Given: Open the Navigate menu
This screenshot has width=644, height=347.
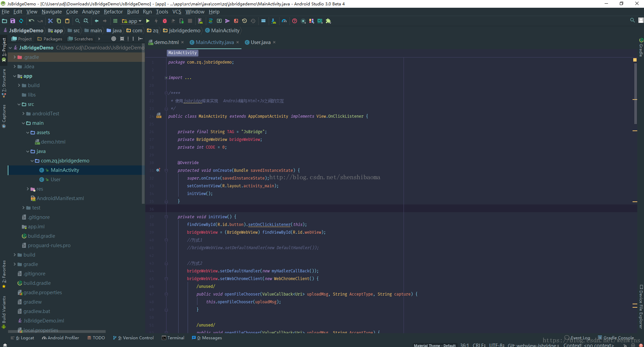Looking at the screenshot, I should (52, 12).
